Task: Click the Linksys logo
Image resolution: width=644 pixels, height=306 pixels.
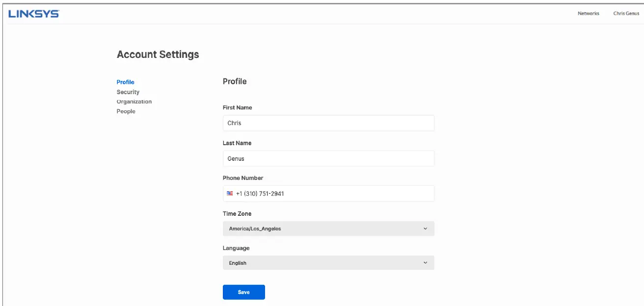Action: [x=34, y=14]
